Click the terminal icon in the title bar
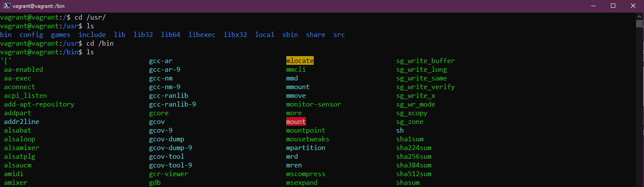This screenshot has width=644, height=187. pyautogui.click(x=6, y=6)
